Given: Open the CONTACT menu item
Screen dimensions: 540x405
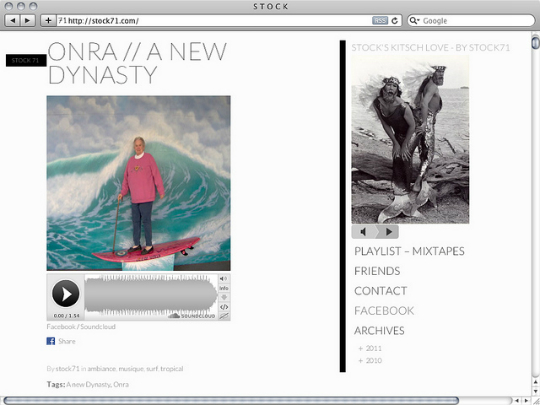Looking at the screenshot, I should (x=381, y=291).
